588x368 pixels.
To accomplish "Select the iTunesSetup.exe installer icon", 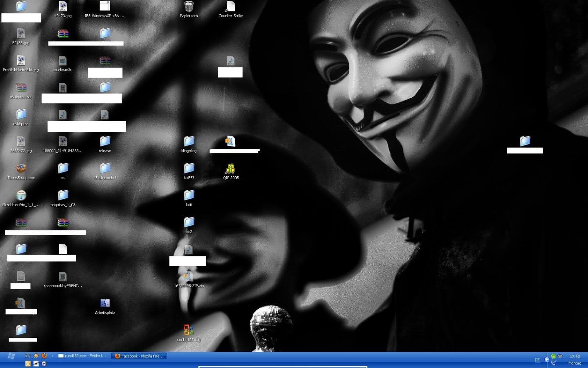I will click(x=21, y=169).
